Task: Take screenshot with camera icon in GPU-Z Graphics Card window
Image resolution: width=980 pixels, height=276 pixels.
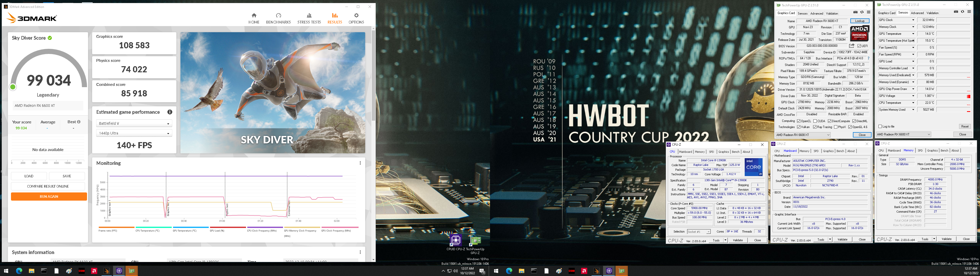Action: [x=855, y=12]
